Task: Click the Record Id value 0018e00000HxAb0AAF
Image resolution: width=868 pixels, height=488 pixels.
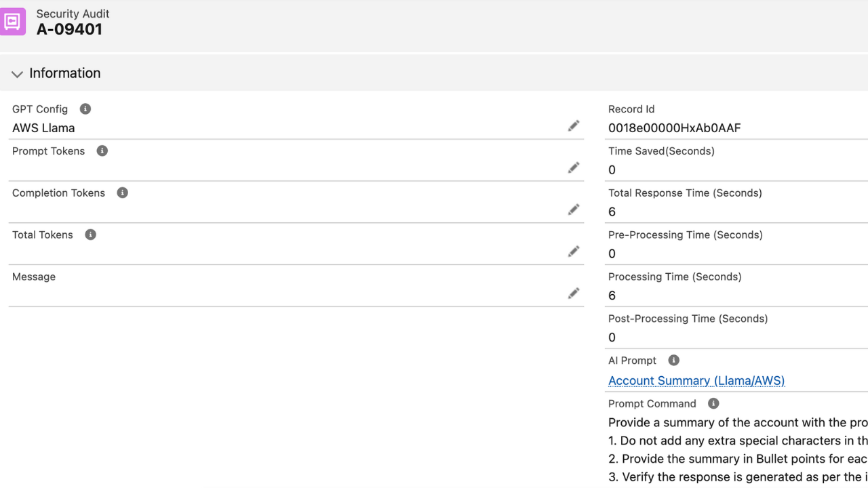Action: tap(674, 128)
